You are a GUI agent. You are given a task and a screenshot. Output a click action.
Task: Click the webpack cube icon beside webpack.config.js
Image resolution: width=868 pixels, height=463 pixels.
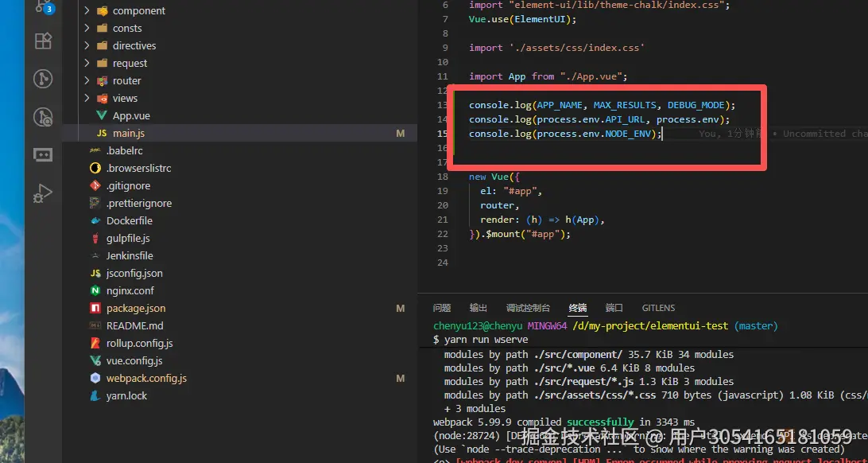[x=95, y=378]
